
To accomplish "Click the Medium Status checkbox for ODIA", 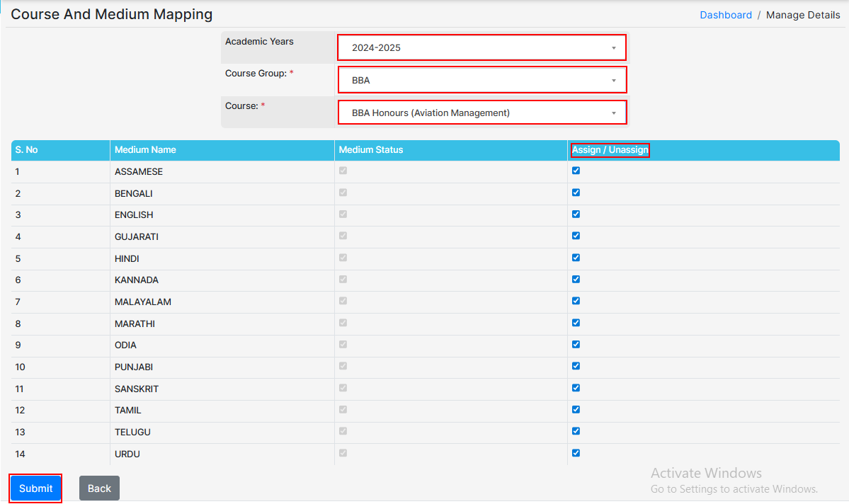I will tap(343, 344).
